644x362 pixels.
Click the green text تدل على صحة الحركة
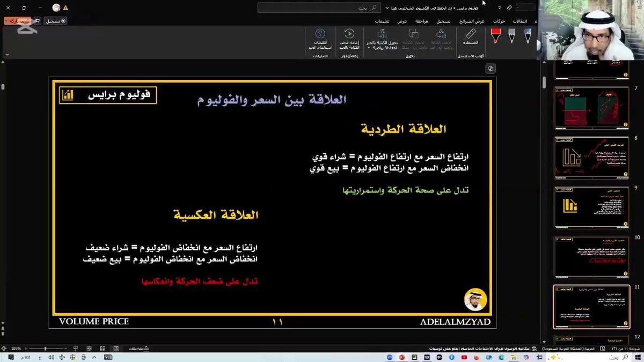[406, 190]
